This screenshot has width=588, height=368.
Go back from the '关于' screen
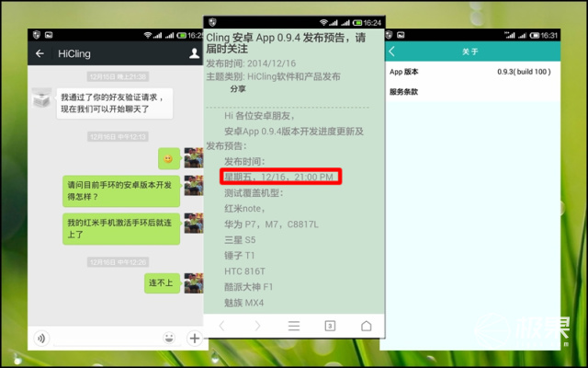pos(392,52)
